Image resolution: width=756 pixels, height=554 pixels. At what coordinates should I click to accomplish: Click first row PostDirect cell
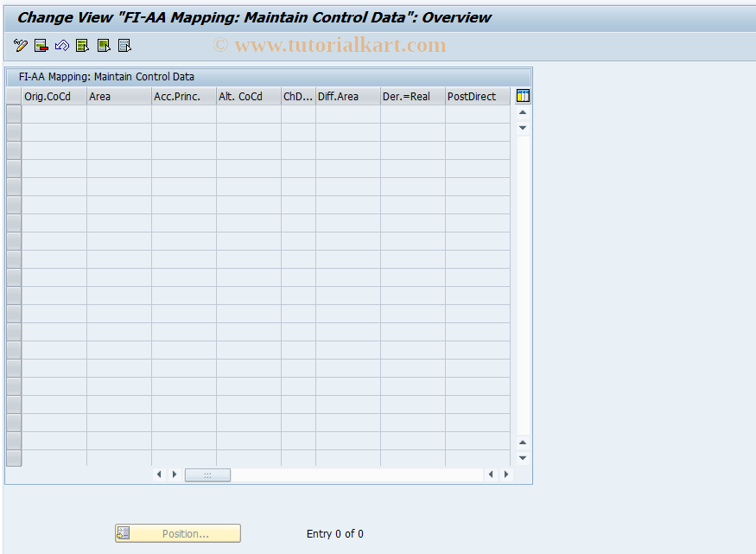pyautogui.click(x=478, y=114)
